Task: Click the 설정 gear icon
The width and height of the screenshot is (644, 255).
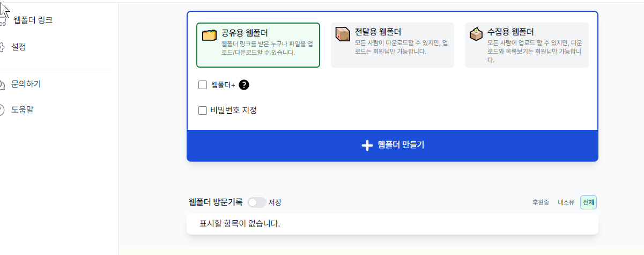Action: tap(2, 47)
